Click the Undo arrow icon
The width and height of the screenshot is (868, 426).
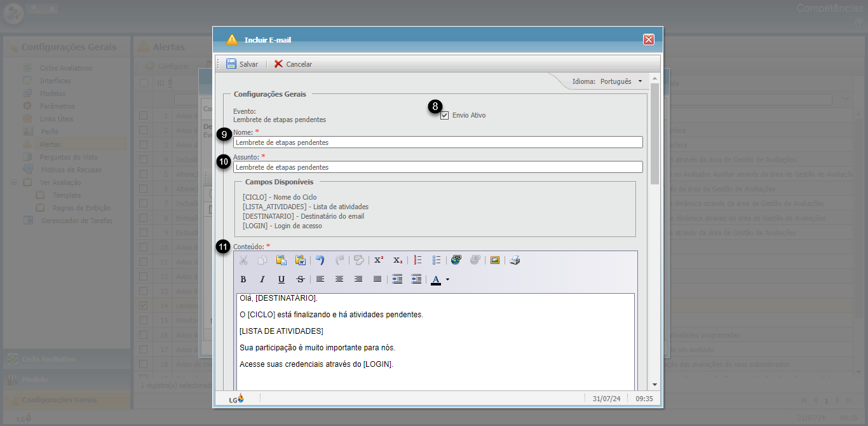(x=320, y=260)
